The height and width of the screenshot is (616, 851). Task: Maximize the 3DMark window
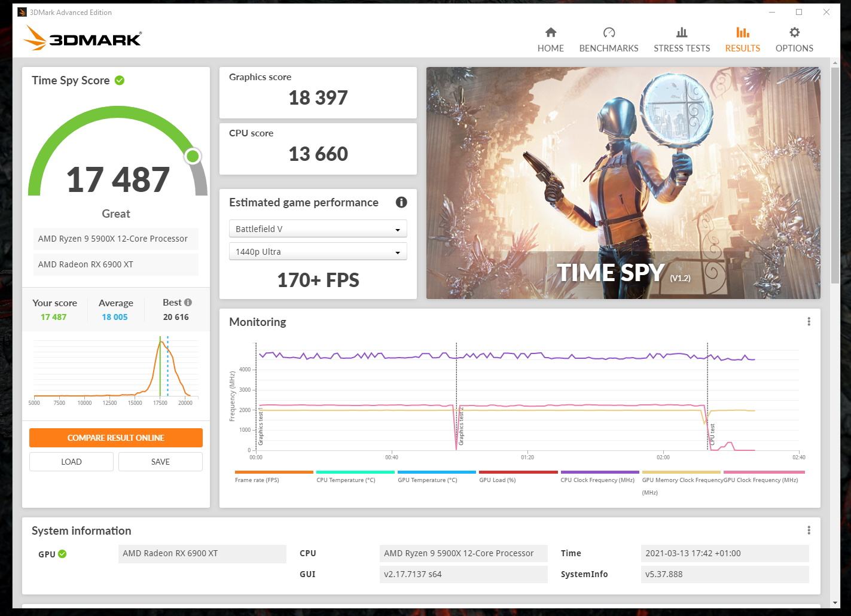(799, 12)
